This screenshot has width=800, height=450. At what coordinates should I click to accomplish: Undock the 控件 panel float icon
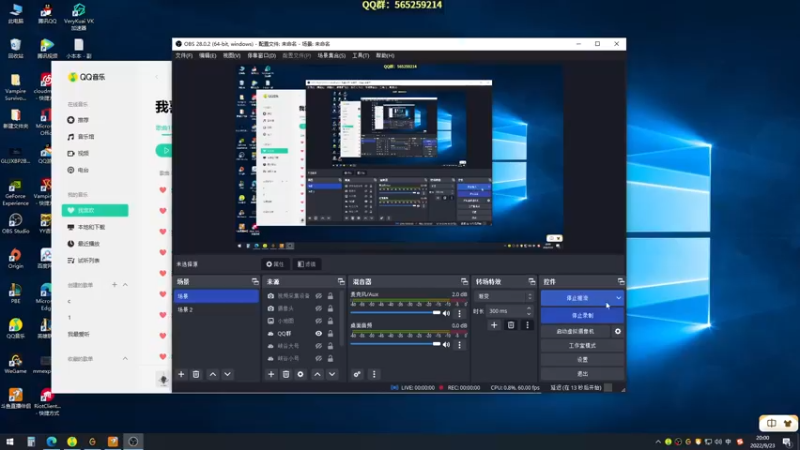tap(620, 282)
